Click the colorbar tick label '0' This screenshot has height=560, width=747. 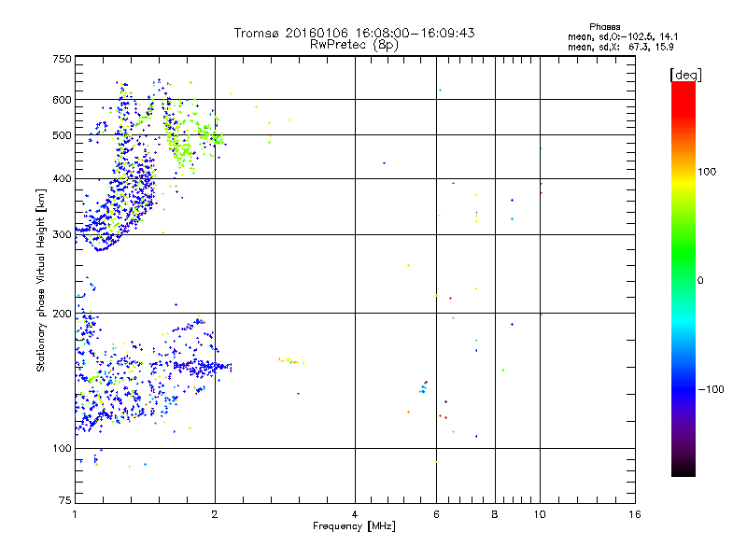pyautogui.click(x=700, y=281)
